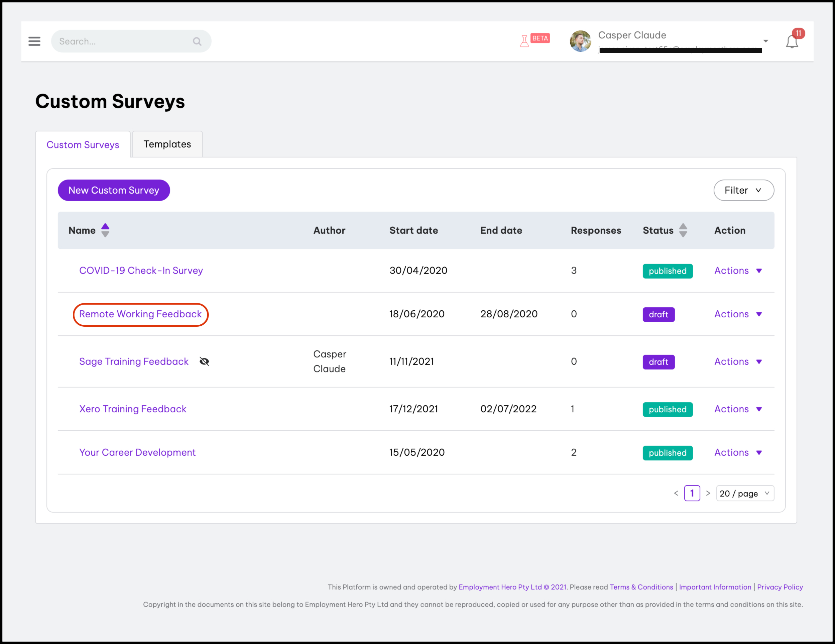Sort surveys by Status column arrows
The width and height of the screenshot is (835, 644).
coord(683,230)
